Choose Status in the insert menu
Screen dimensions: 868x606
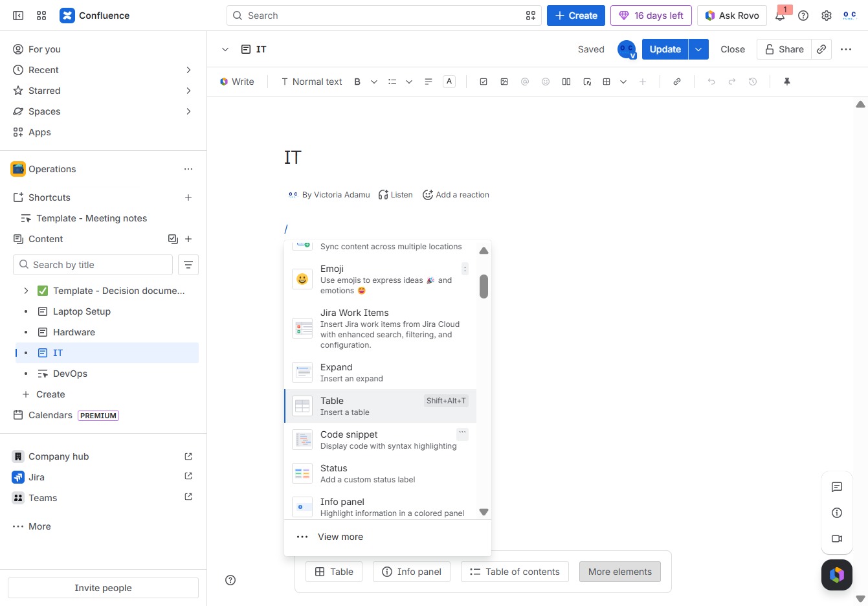[x=381, y=473]
